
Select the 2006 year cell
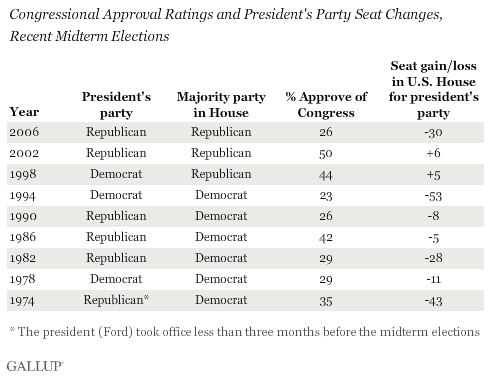[x=24, y=132]
